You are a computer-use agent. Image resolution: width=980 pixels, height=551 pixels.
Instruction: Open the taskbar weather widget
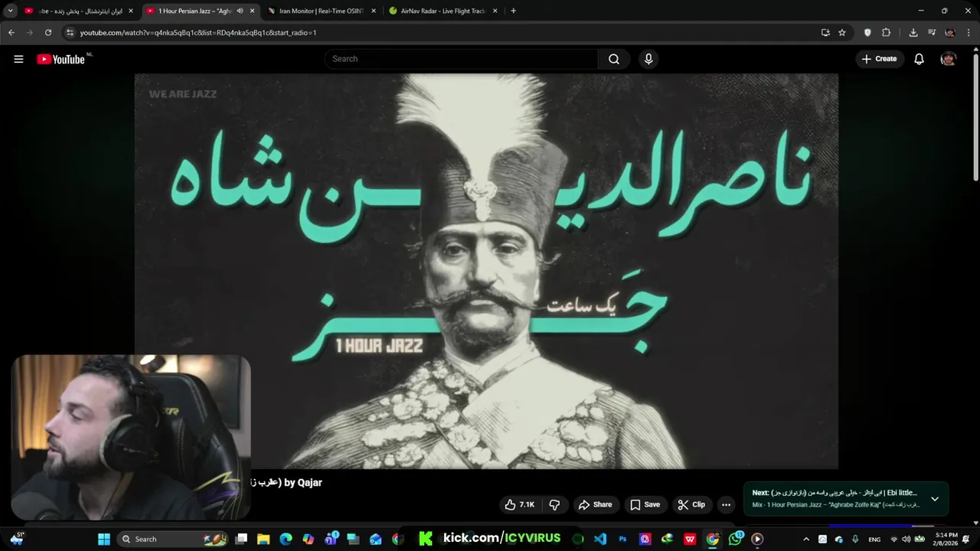click(17, 539)
